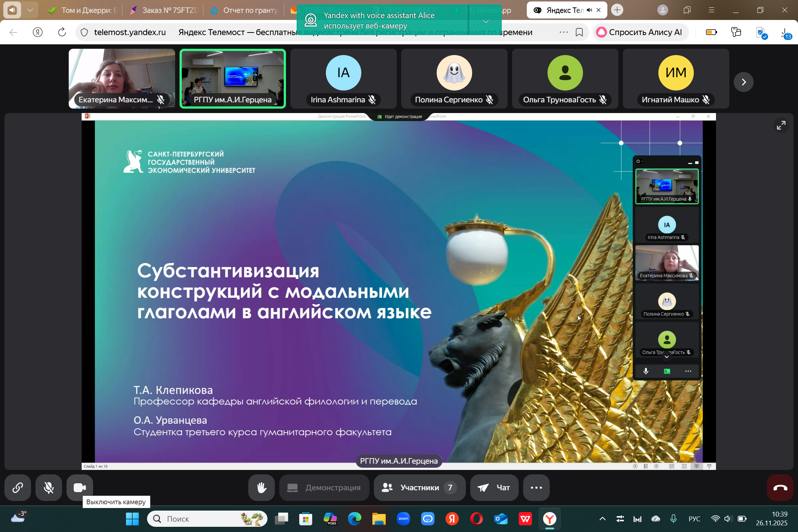This screenshot has width=798, height=532.
Task: Open browser downloads icon
Action: coord(785,33)
